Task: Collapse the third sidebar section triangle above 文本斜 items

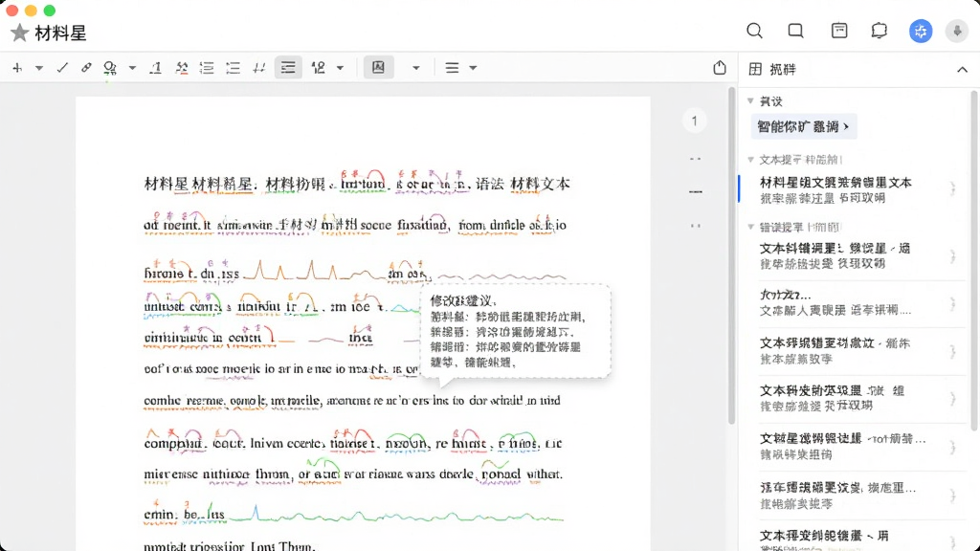Action: click(x=750, y=227)
